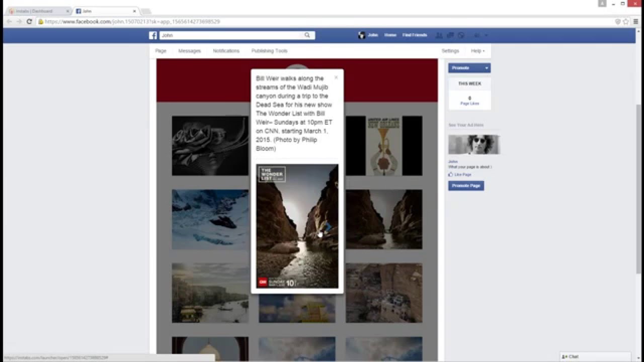
Task: Click the search magnifier icon
Action: [307, 35]
